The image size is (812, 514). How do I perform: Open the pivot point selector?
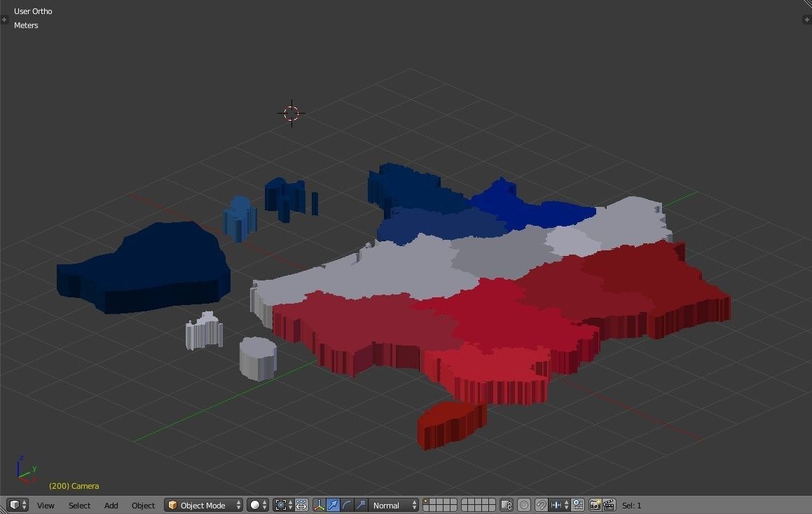tap(284, 505)
